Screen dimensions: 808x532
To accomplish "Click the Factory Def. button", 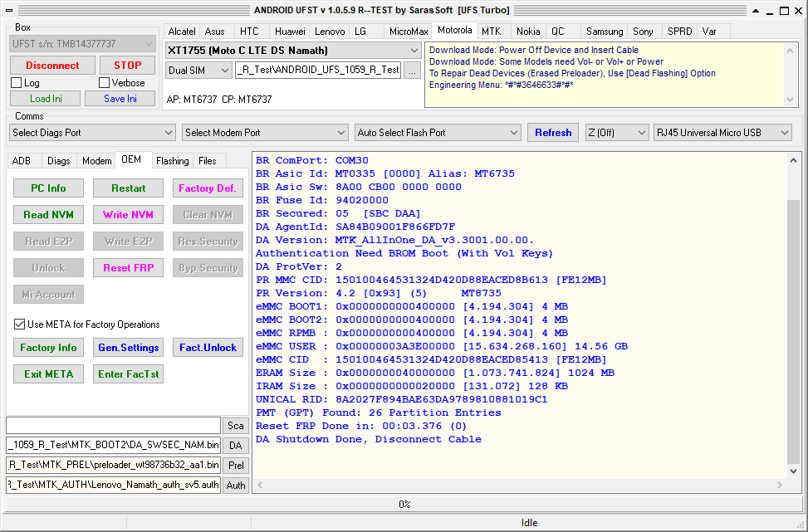I will (x=208, y=188).
